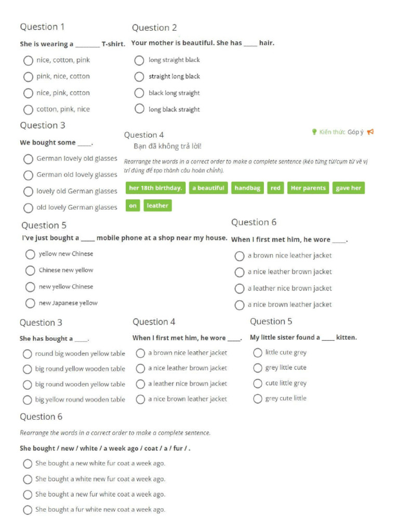
Task: Click the Góp ý link
Action: (355, 132)
